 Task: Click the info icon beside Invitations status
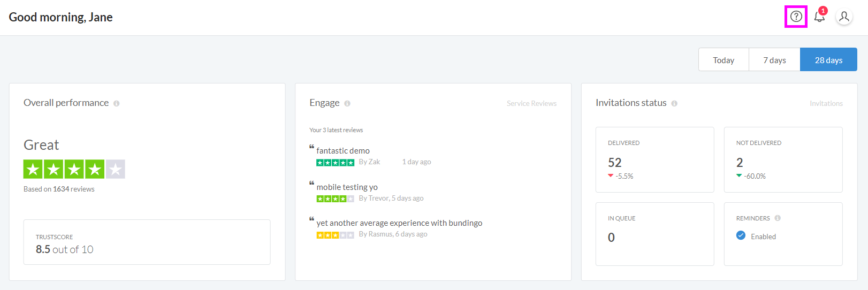[674, 103]
